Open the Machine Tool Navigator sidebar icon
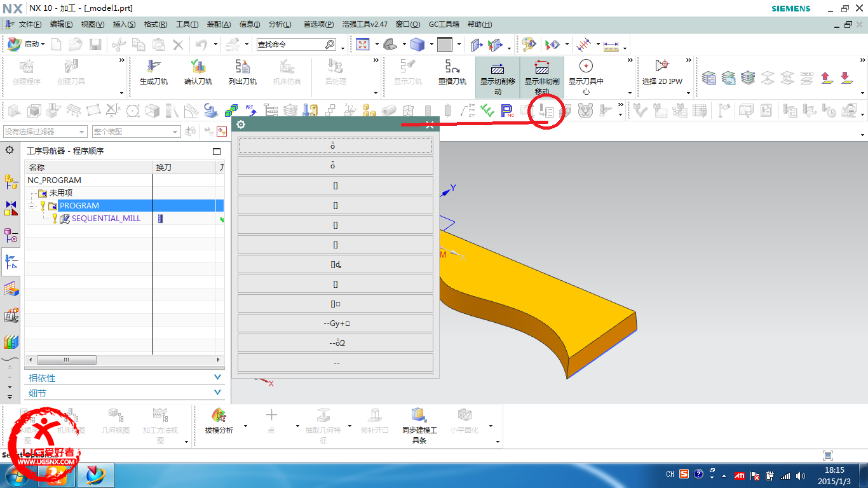The height and width of the screenshot is (488, 868). (11, 315)
